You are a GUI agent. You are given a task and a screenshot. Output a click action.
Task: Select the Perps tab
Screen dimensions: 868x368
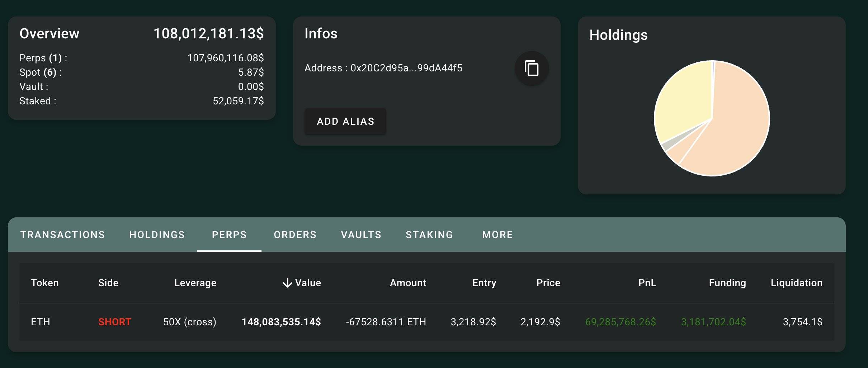tap(229, 235)
